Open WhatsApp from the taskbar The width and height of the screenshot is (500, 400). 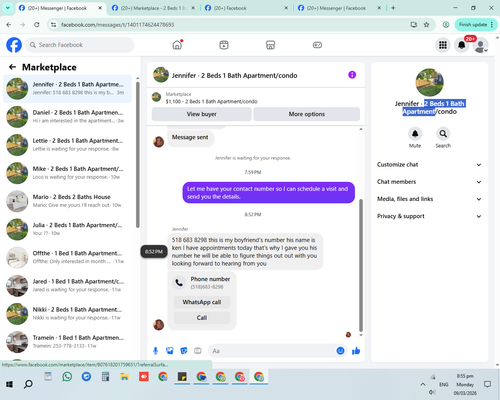point(67,377)
